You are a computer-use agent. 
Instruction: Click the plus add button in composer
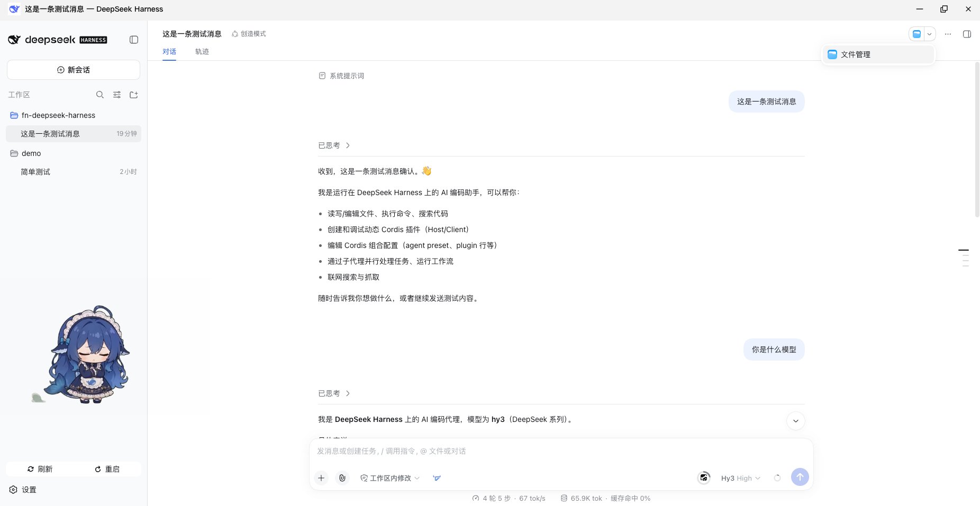pyautogui.click(x=321, y=478)
